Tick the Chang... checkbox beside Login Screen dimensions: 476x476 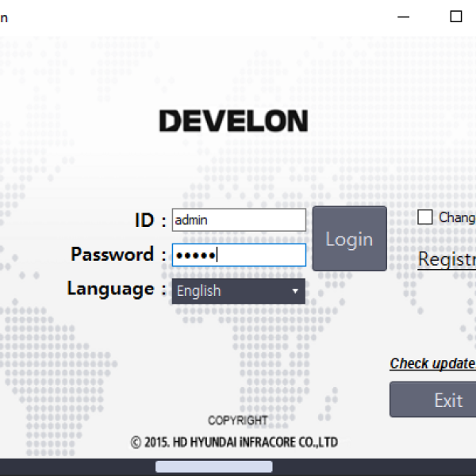424,217
